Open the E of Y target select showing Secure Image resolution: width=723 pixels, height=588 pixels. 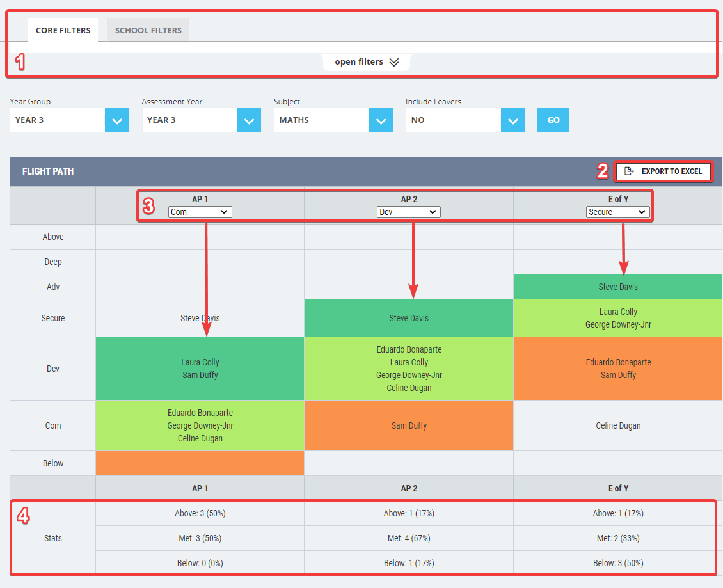coord(618,212)
